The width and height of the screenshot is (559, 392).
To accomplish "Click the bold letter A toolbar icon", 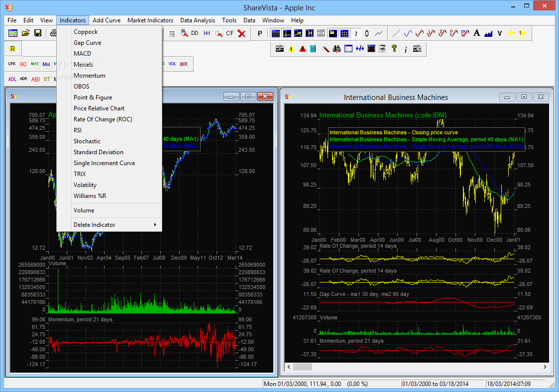I will (x=477, y=33).
